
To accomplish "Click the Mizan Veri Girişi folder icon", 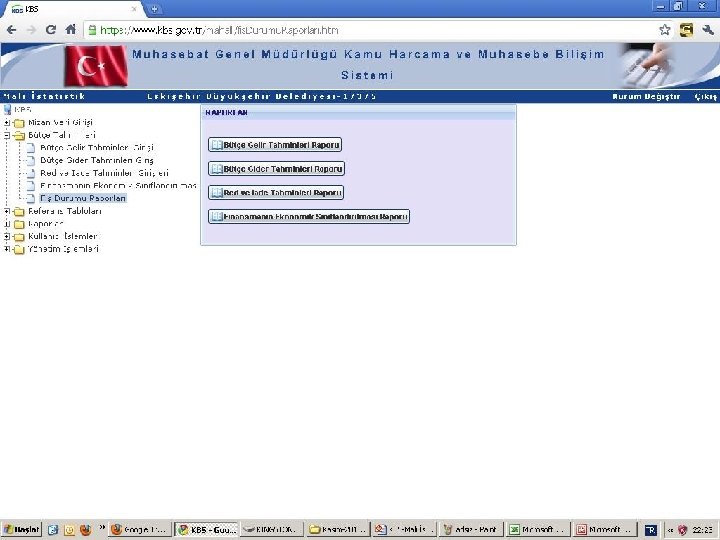I will coord(19,123).
